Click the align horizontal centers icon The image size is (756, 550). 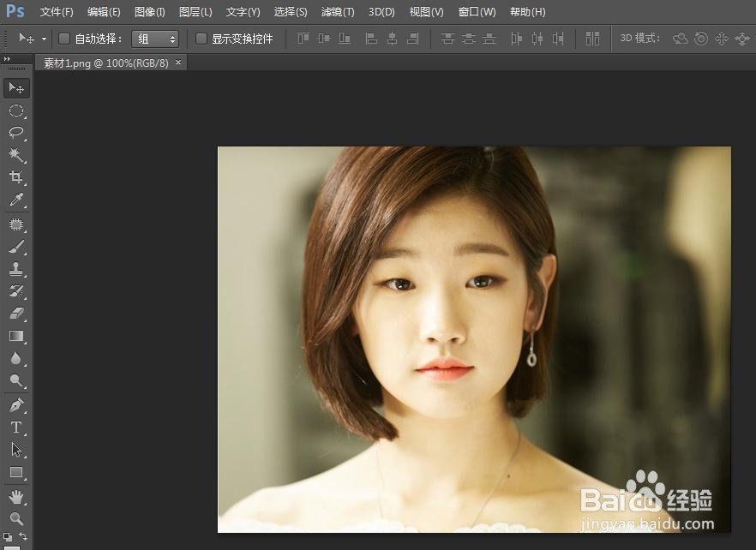pos(392,38)
